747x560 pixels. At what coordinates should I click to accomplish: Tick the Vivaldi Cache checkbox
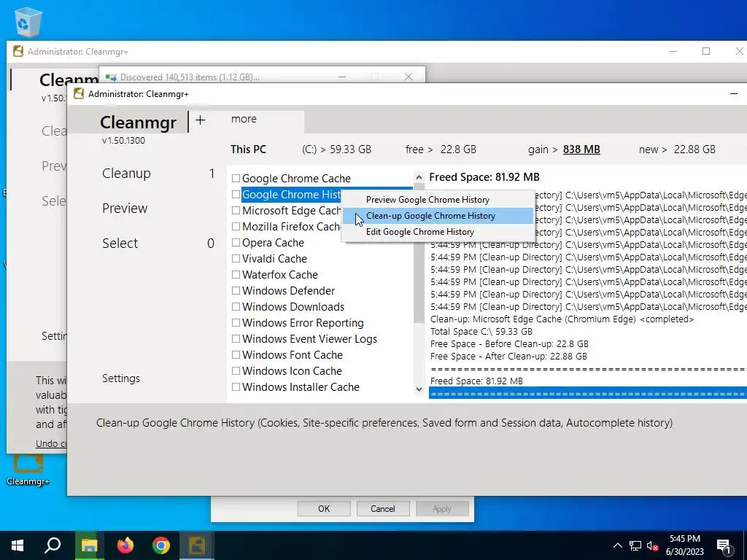pyautogui.click(x=236, y=259)
